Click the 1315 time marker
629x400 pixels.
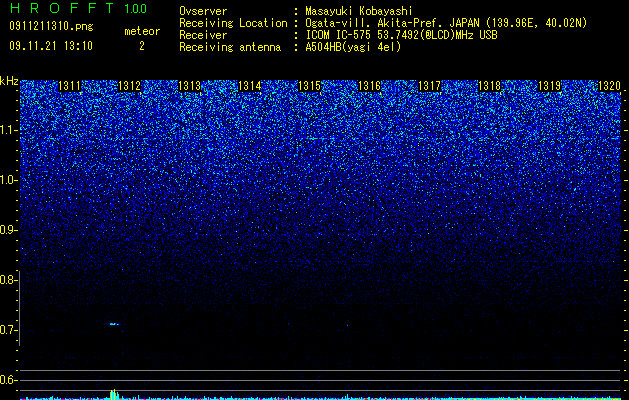point(309,86)
